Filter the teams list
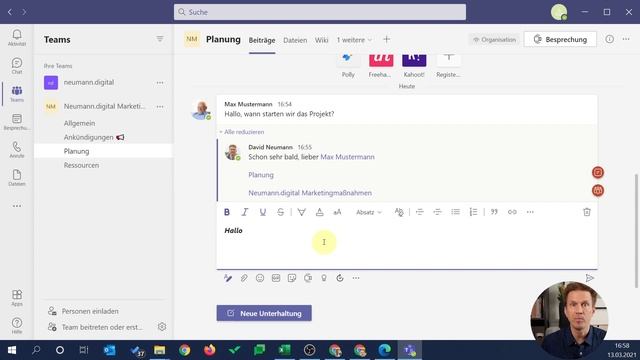The height and width of the screenshot is (360, 640). [160, 39]
